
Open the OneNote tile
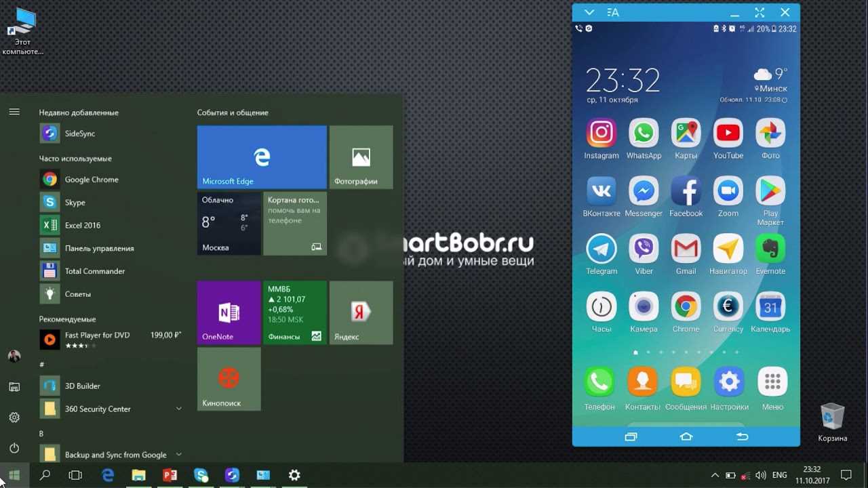(229, 312)
